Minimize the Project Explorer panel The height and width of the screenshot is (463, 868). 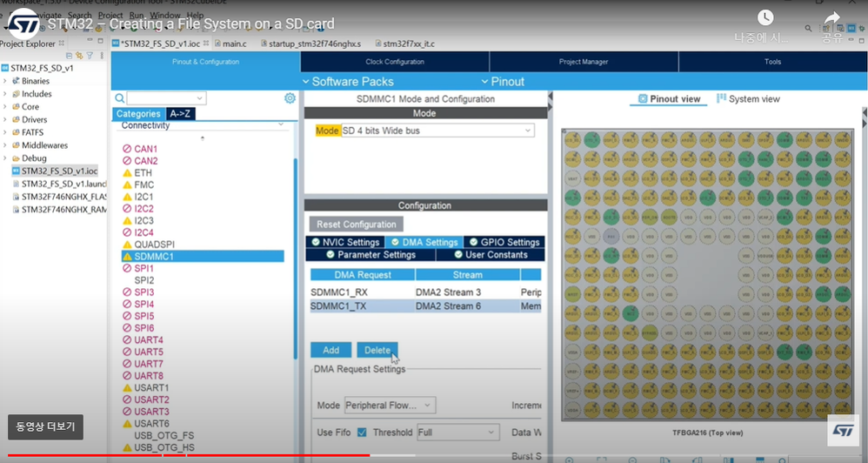tap(90, 40)
